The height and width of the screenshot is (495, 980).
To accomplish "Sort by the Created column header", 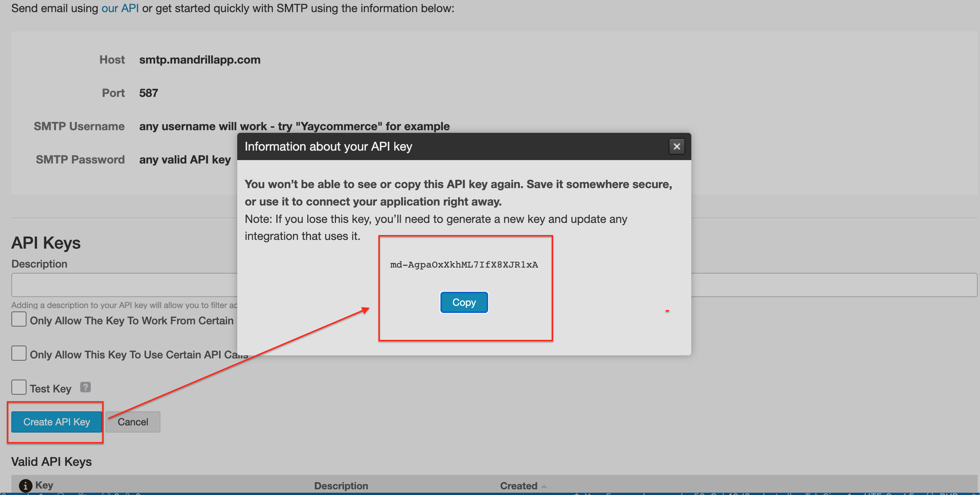I will tap(518, 486).
